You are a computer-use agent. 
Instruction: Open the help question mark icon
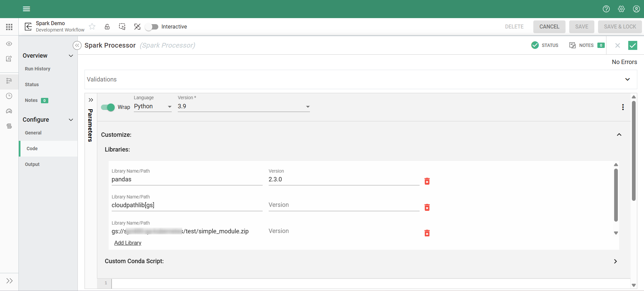click(x=606, y=9)
